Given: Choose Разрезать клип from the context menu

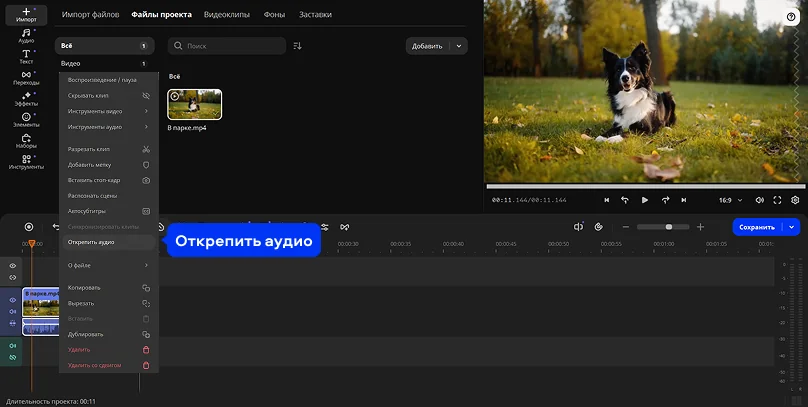Looking at the screenshot, I should [108, 149].
